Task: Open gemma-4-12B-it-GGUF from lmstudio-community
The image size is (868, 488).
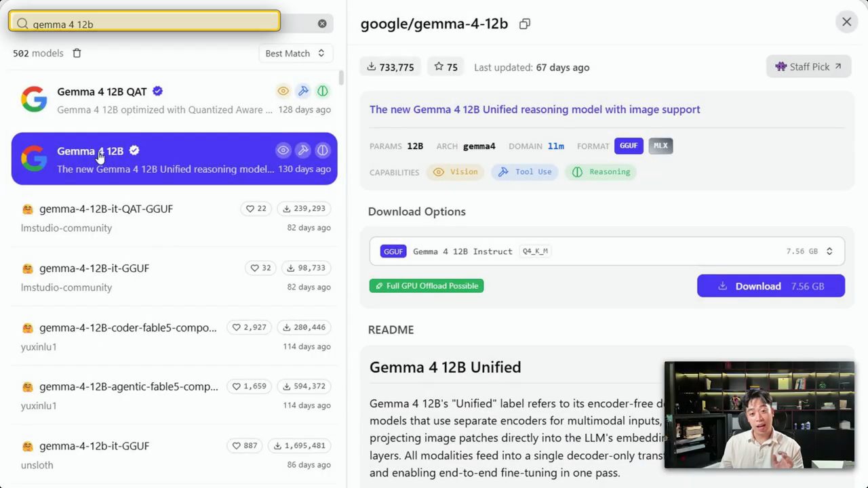Action: point(174,277)
